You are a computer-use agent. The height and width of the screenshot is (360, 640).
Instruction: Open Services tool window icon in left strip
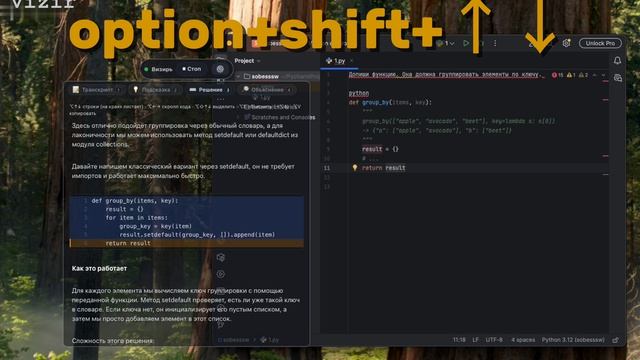tap(220, 274)
